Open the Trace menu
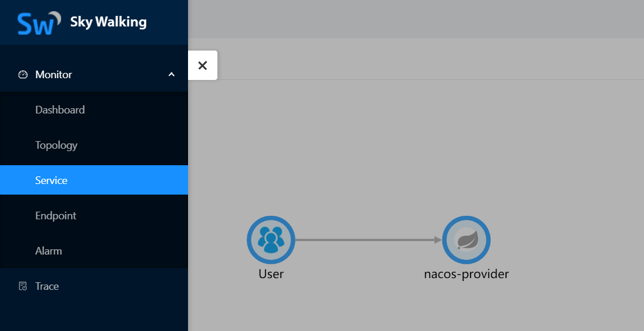Screen dimensions: 644x331 [94, 286]
